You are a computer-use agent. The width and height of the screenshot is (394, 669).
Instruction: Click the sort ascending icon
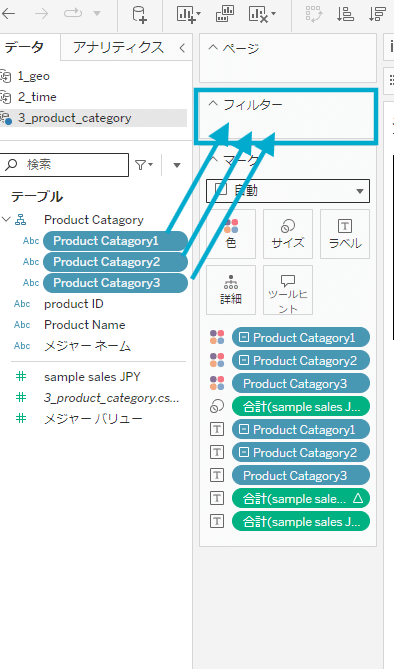[345, 14]
